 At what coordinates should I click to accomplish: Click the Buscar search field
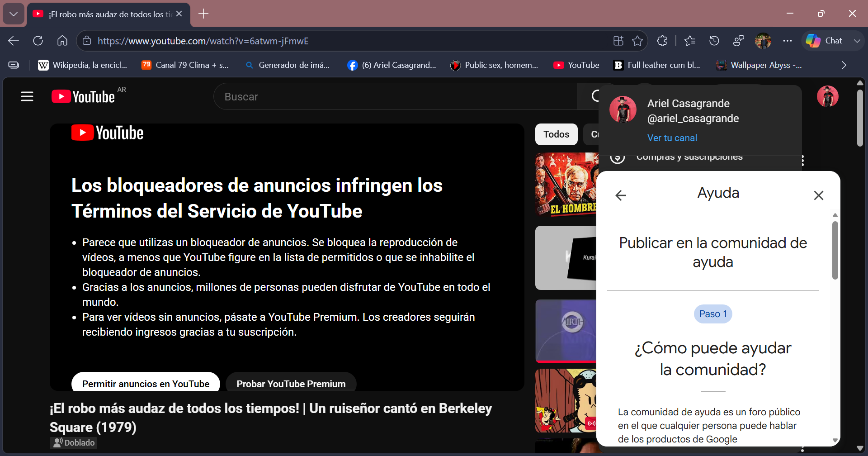pyautogui.click(x=396, y=96)
